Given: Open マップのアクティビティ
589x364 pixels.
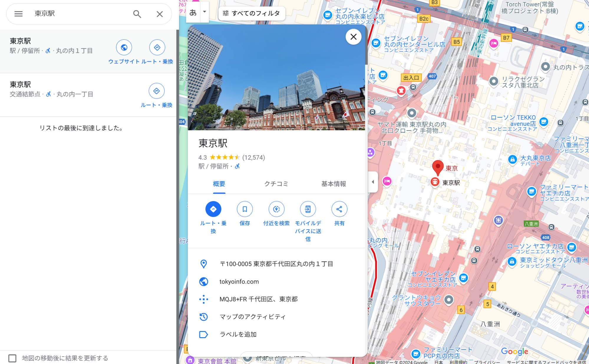Looking at the screenshot, I should [276, 317].
